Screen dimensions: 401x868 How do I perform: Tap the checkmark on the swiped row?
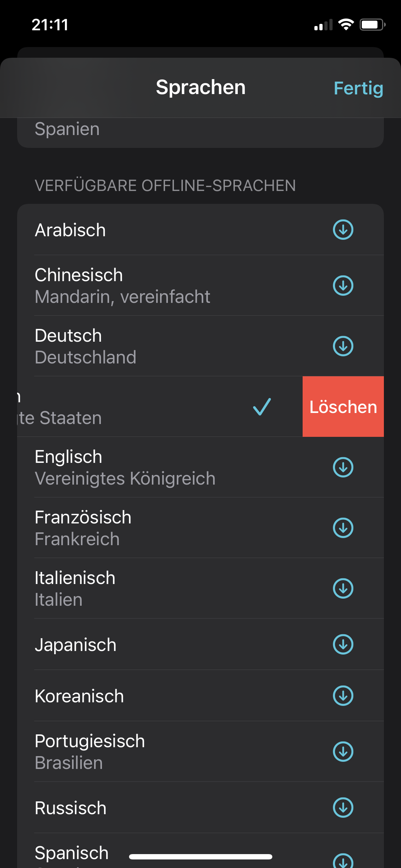click(262, 407)
